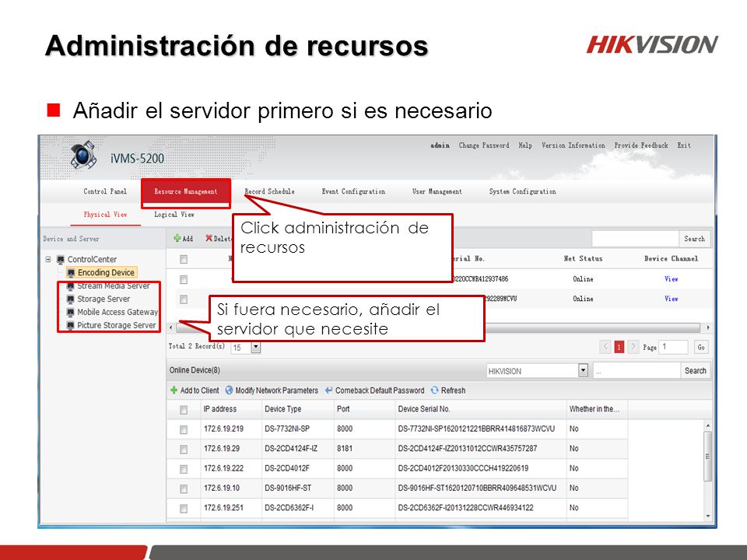Click the red X Delete icon
This screenshot has width=747, height=560.
point(209,238)
